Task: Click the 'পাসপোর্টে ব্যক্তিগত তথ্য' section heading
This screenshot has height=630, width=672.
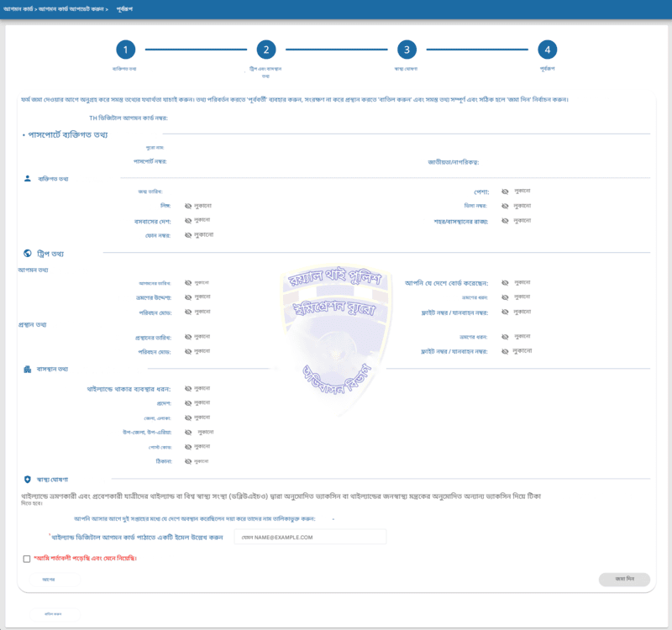Action: point(68,134)
